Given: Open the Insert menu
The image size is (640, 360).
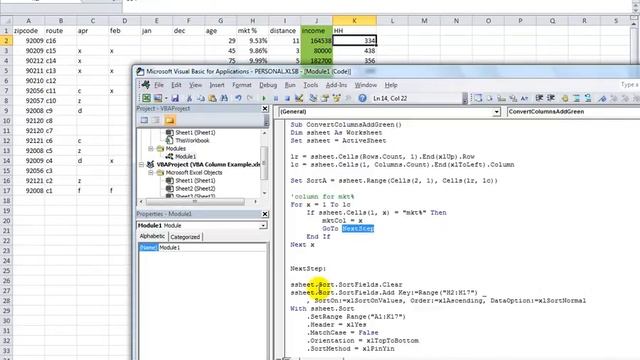Looking at the screenshot, I should point(217,85).
